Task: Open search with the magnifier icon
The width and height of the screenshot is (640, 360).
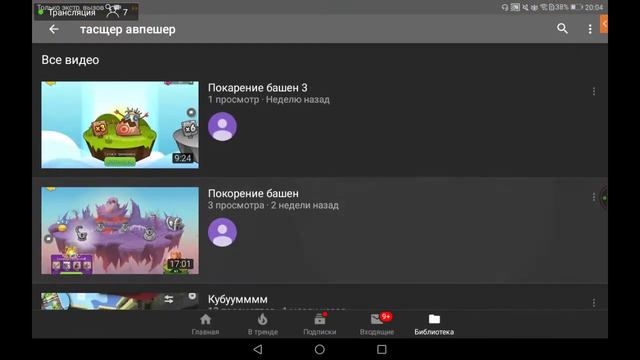Action: coord(562,29)
